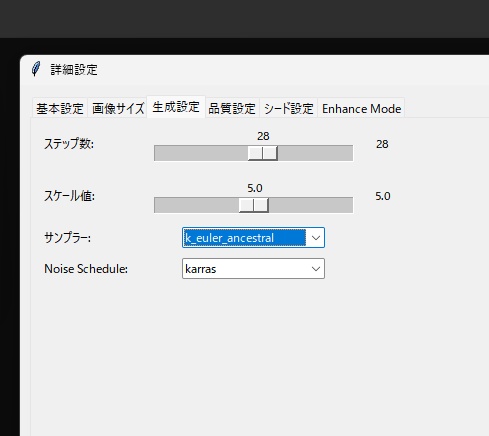Go to the 品質設定 tab
This screenshot has height=436, width=489.
pos(232,108)
